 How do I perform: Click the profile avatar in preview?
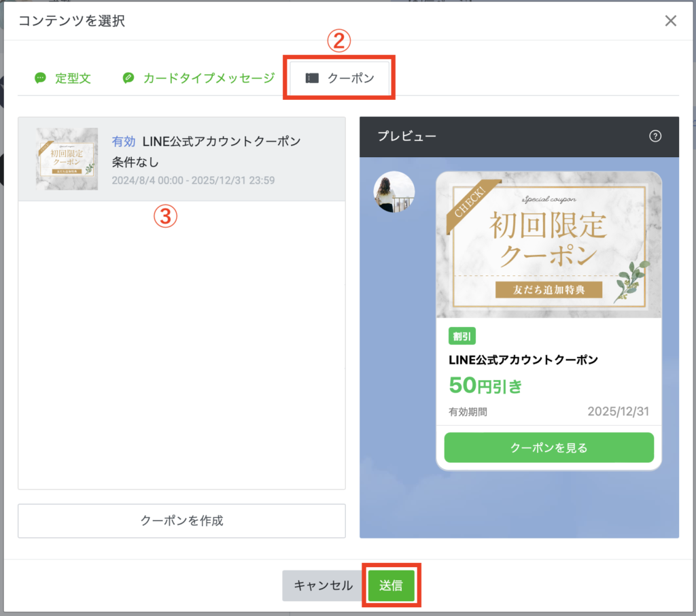394,192
